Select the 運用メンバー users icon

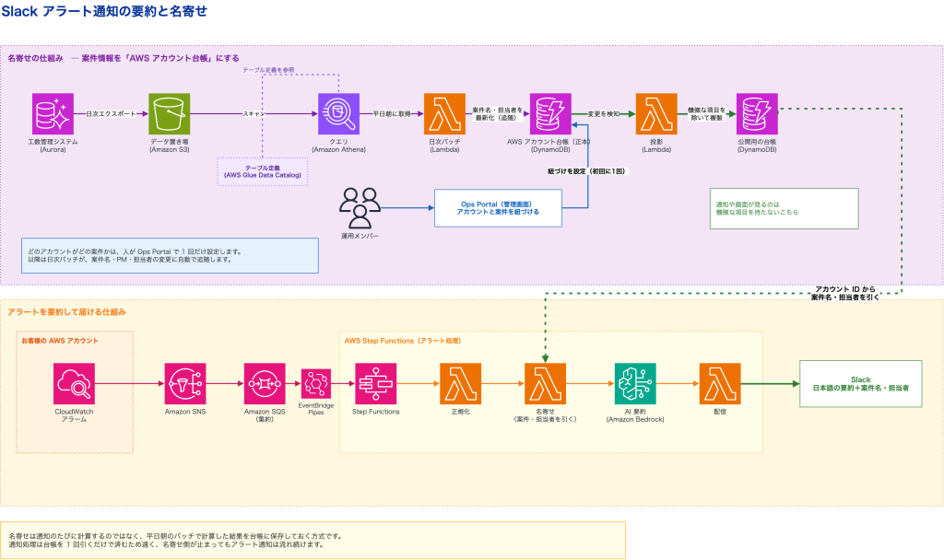tap(360, 208)
